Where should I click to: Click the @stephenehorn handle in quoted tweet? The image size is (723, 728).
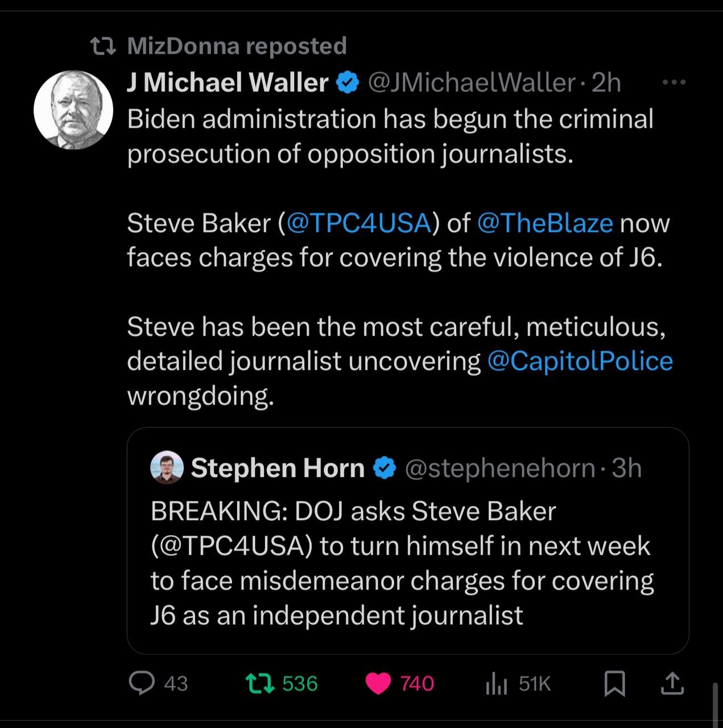(499, 468)
